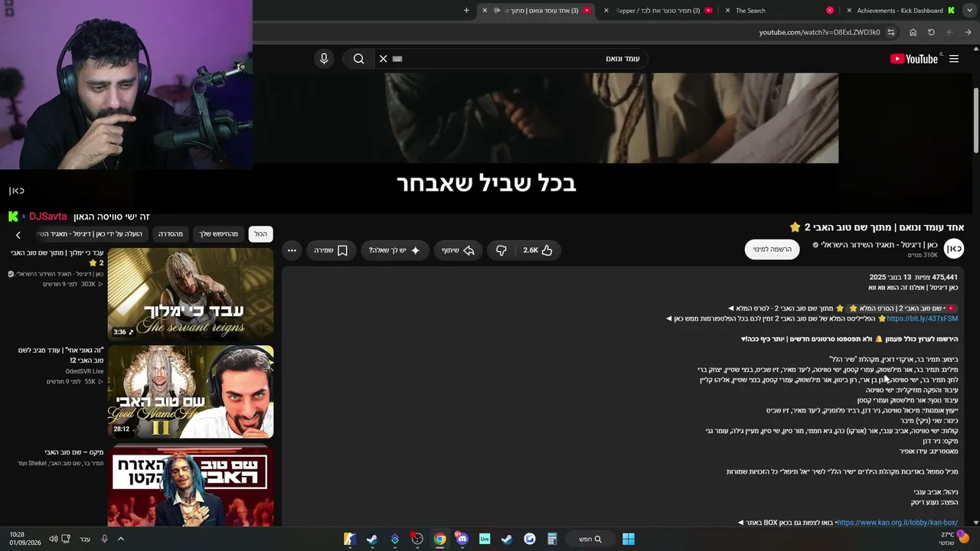This screenshot has height=551, width=980.
Task: Clear the YouTube search query with X
Action: tap(384, 59)
